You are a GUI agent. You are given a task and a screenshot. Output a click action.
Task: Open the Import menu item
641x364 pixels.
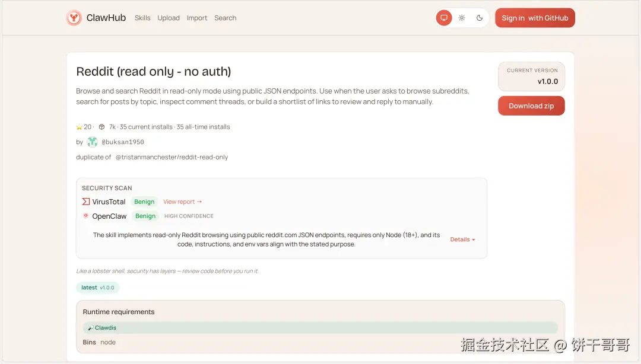(196, 18)
